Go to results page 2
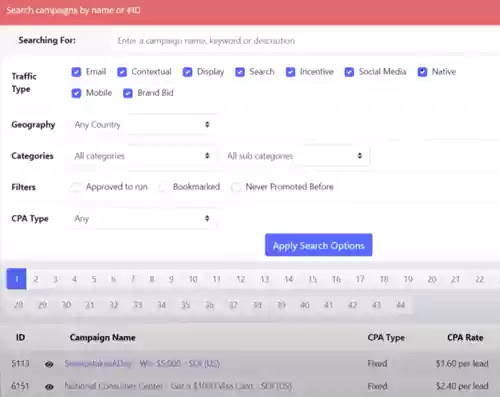This screenshot has width=500, height=397. 36,279
